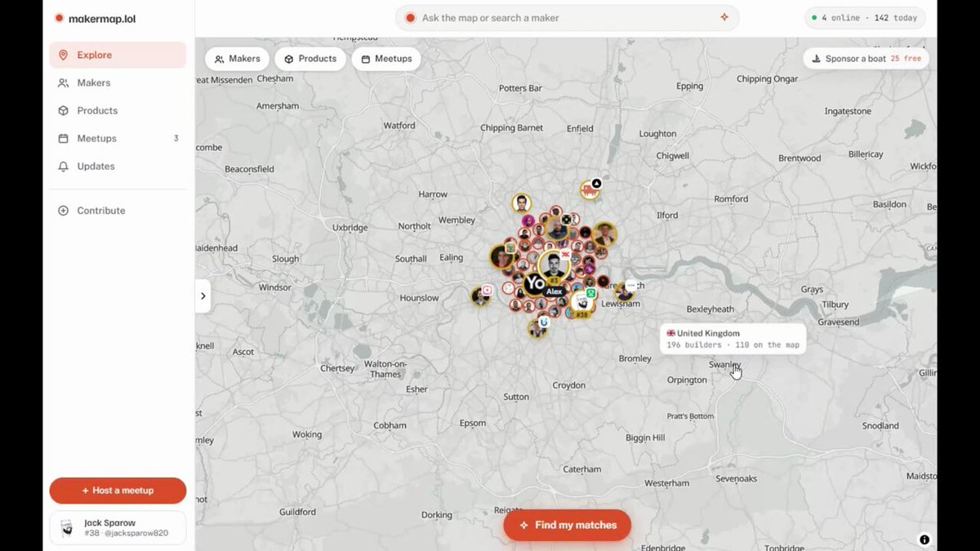Open Meetups in the sidebar
Screen dimensions: 980x551
[118, 139]
